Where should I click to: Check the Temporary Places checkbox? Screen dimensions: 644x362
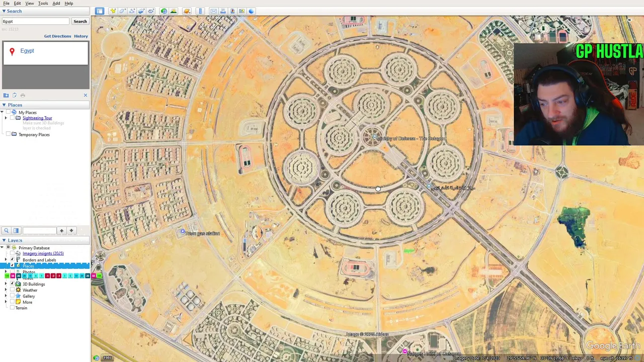pos(8,134)
